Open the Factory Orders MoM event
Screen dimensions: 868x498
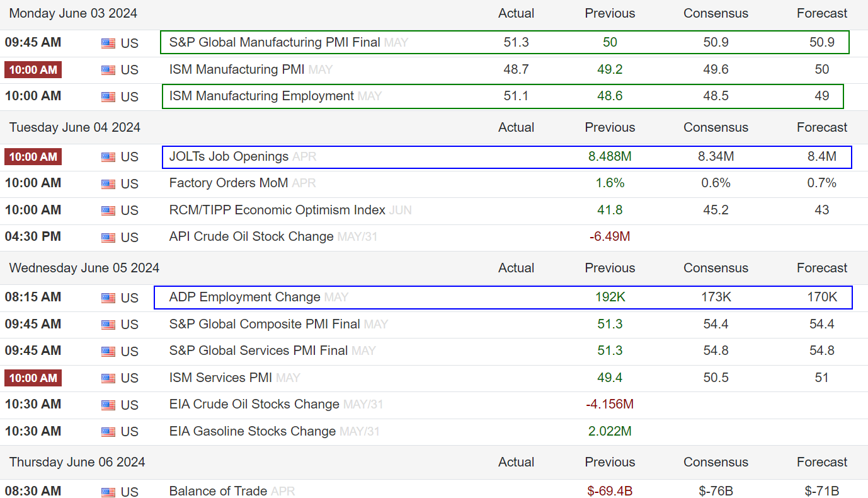tap(229, 183)
